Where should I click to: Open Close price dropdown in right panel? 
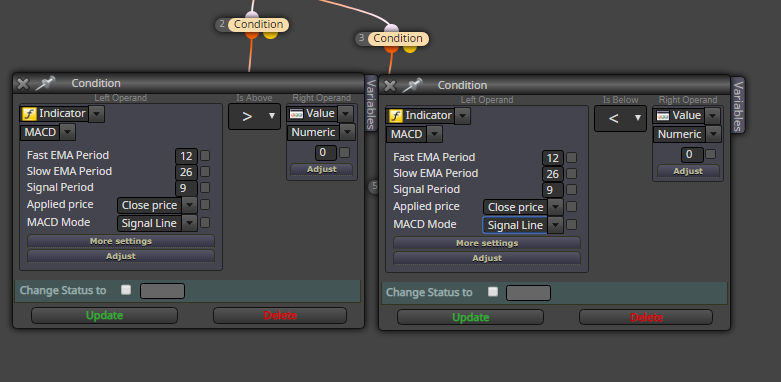[x=555, y=207]
